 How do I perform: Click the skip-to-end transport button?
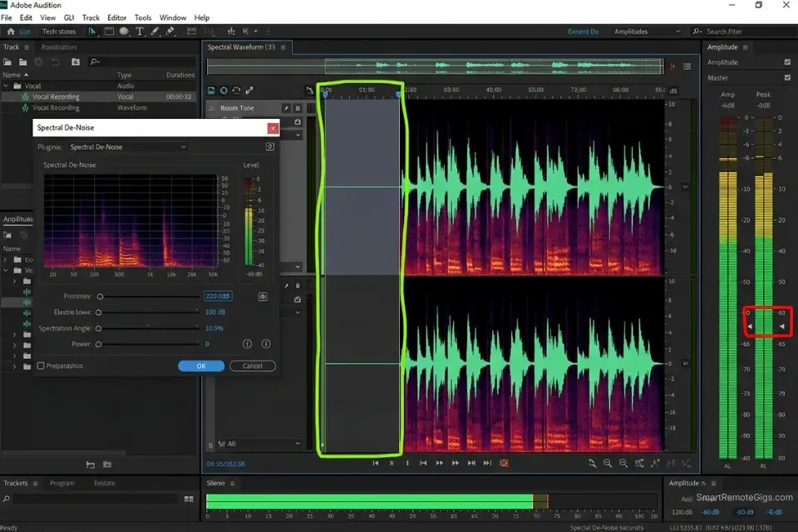pos(488,463)
